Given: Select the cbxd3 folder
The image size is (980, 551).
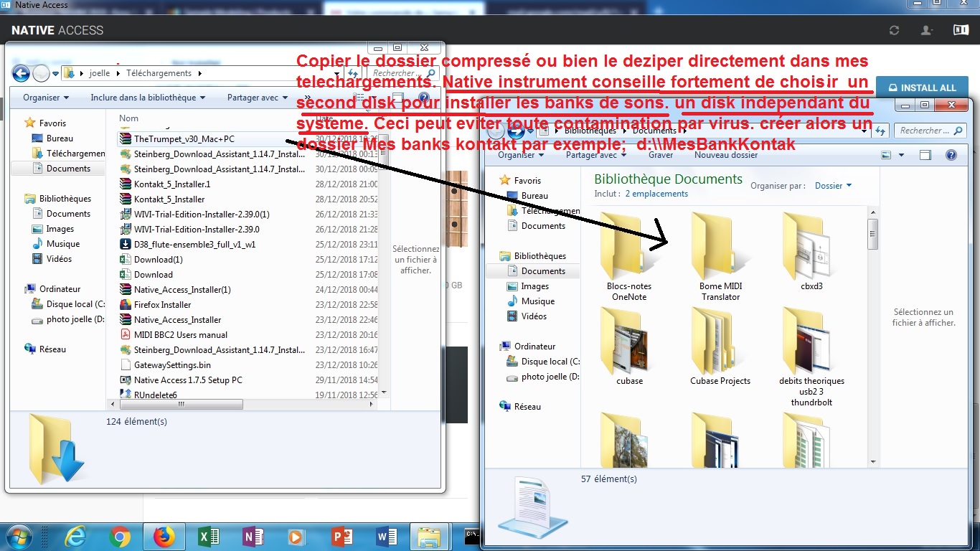Looking at the screenshot, I should click(811, 251).
